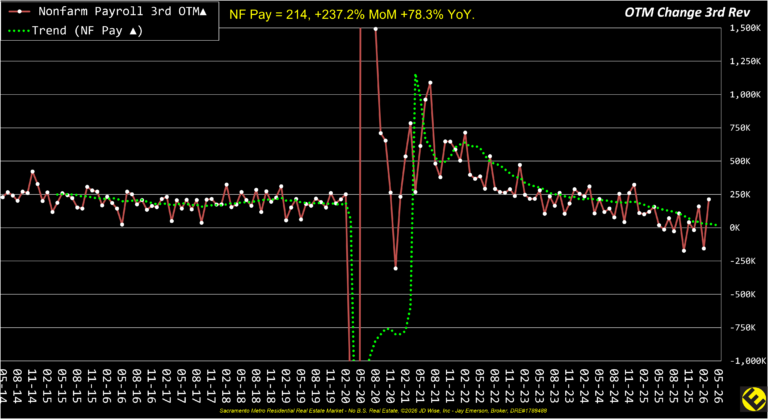Click the -250K y-axis label
This screenshot has width=768, height=419.
click(x=742, y=261)
